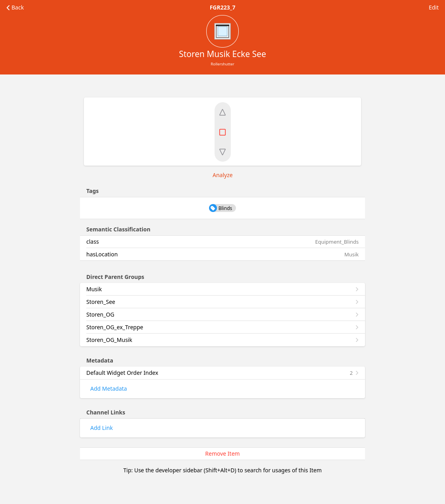Click the rollershutter down arrow

click(x=222, y=152)
